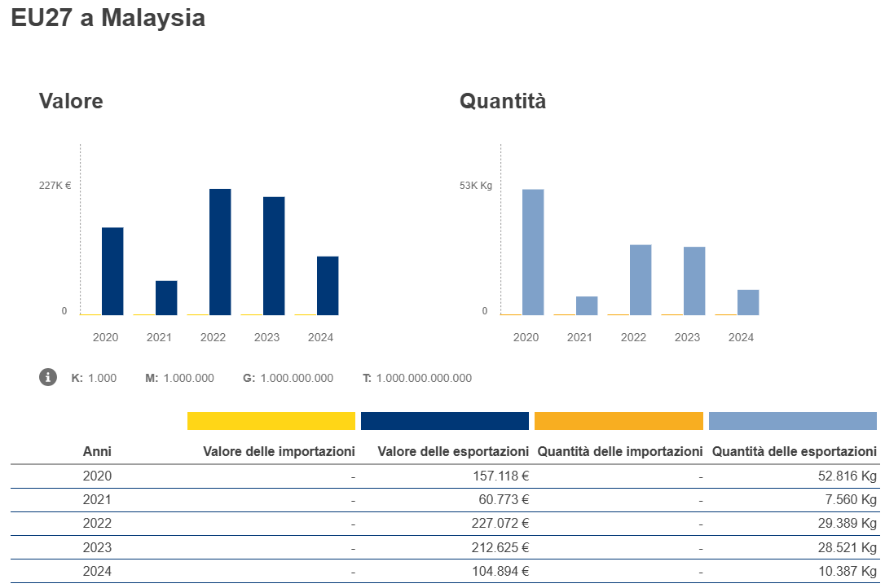Viewport: 885px width, 588px height.
Task: Click the 2022 bar in Valore chart
Action: pos(220,252)
